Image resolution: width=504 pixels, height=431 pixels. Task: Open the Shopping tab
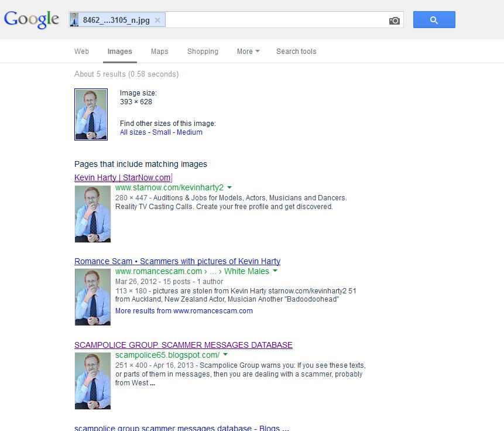click(x=203, y=52)
